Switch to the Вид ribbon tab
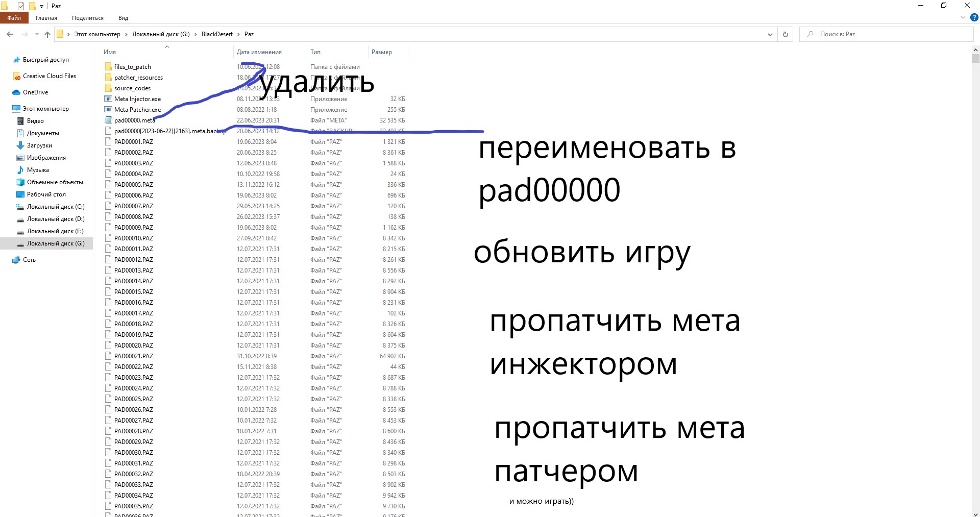Image resolution: width=980 pixels, height=517 pixels. tap(123, 18)
